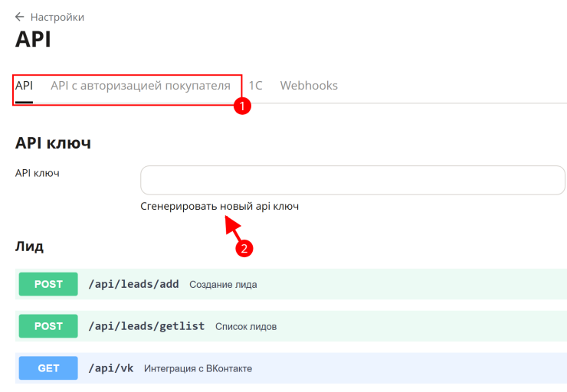Click the Лид section heading

point(29,247)
